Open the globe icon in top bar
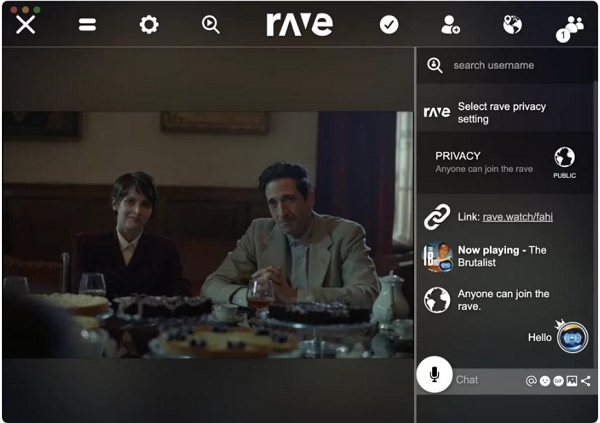The height and width of the screenshot is (423, 600). point(512,25)
